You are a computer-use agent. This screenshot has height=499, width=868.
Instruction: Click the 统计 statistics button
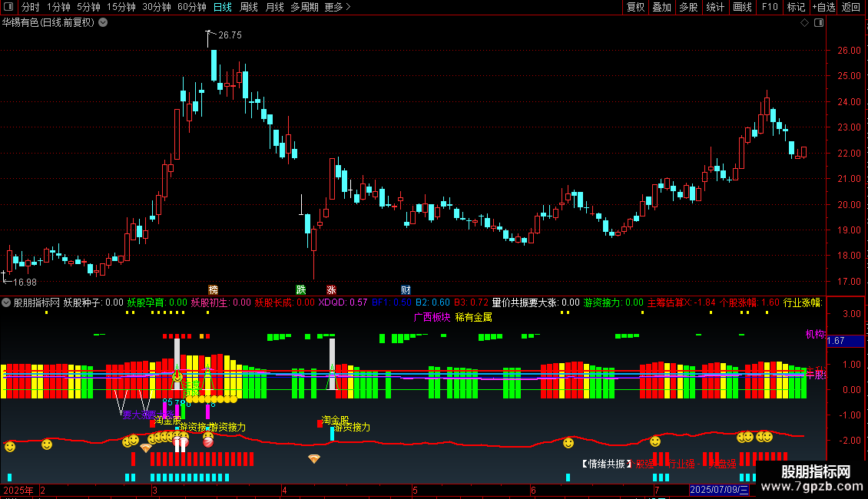(x=715, y=7)
